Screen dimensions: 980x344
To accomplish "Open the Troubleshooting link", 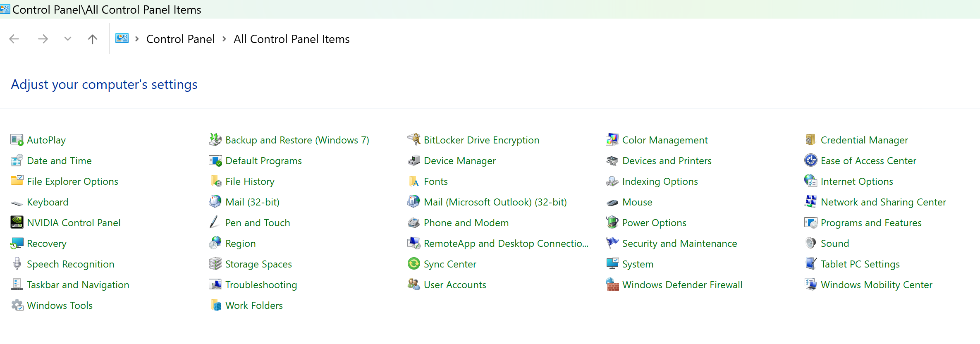I will [x=261, y=285].
